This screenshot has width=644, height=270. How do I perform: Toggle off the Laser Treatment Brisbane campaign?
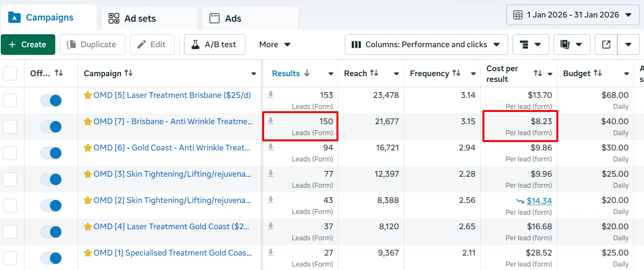coord(51,101)
